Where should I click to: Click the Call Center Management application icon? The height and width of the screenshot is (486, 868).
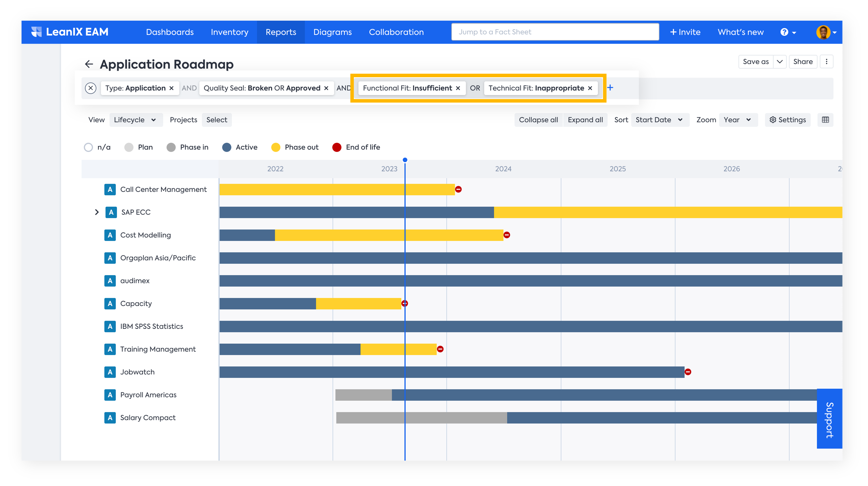(110, 189)
